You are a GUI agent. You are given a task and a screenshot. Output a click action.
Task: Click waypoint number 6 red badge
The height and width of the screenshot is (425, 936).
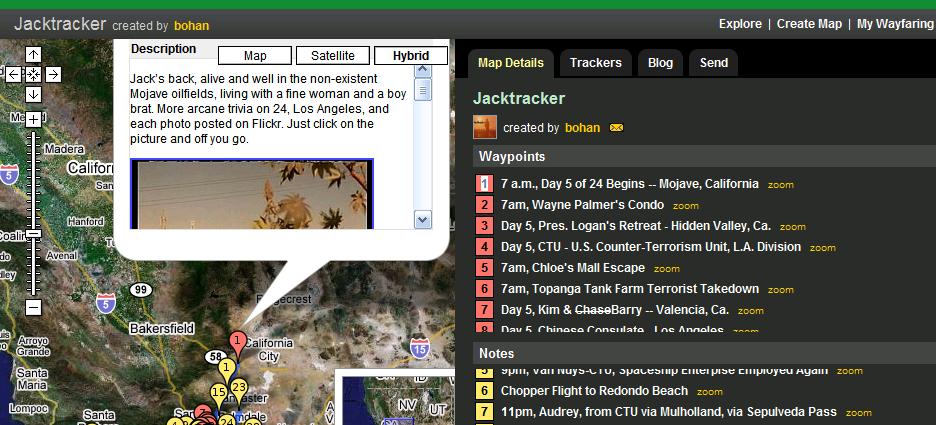tap(485, 289)
